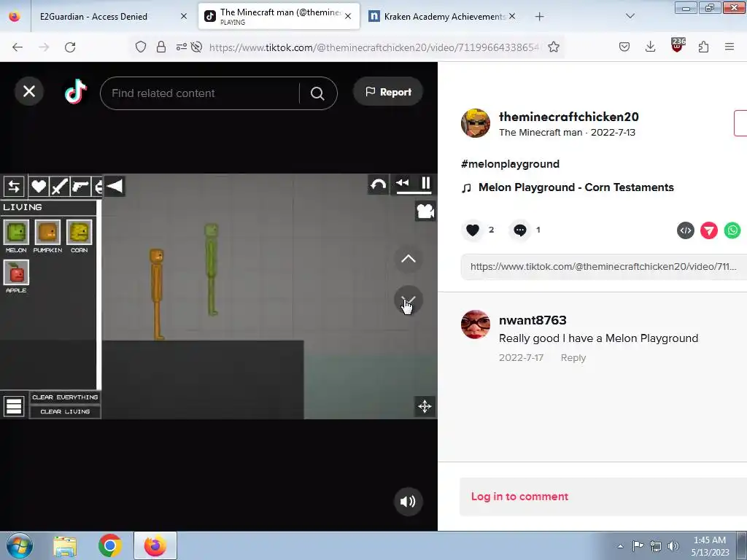Click the TikTok logo icon
747x560 pixels.
pyautogui.click(x=76, y=91)
